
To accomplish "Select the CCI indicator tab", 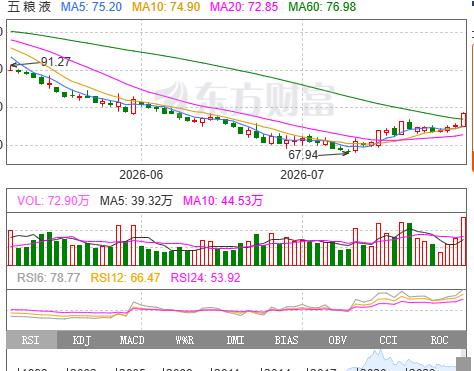I will click(x=388, y=340).
